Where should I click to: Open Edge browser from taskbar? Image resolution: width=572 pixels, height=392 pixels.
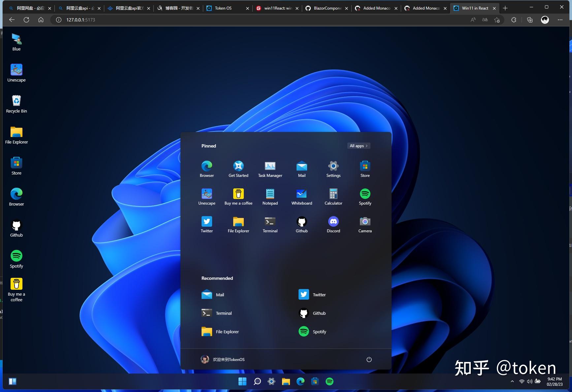pos(301,381)
